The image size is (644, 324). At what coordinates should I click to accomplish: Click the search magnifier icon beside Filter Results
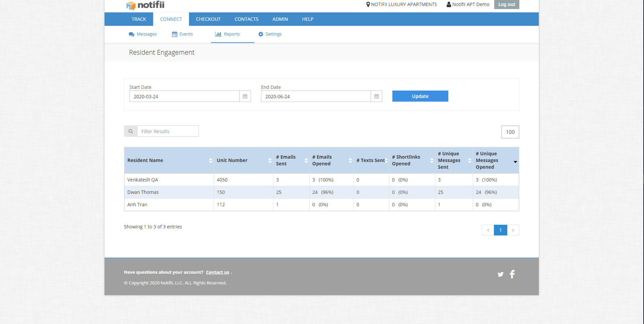pyautogui.click(x=130, y=131)
